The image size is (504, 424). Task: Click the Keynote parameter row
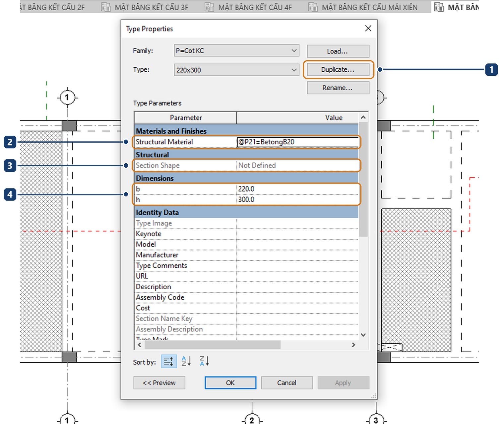(246, 234)
